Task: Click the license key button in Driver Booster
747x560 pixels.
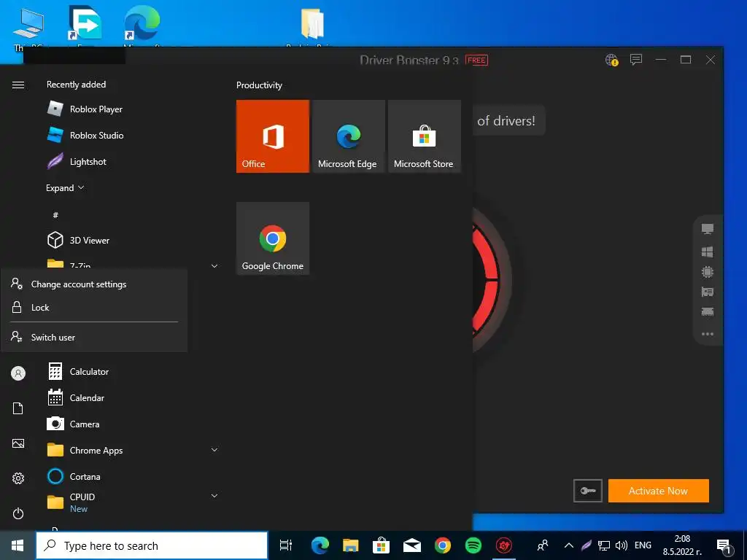Action: (x=588, y=491)
